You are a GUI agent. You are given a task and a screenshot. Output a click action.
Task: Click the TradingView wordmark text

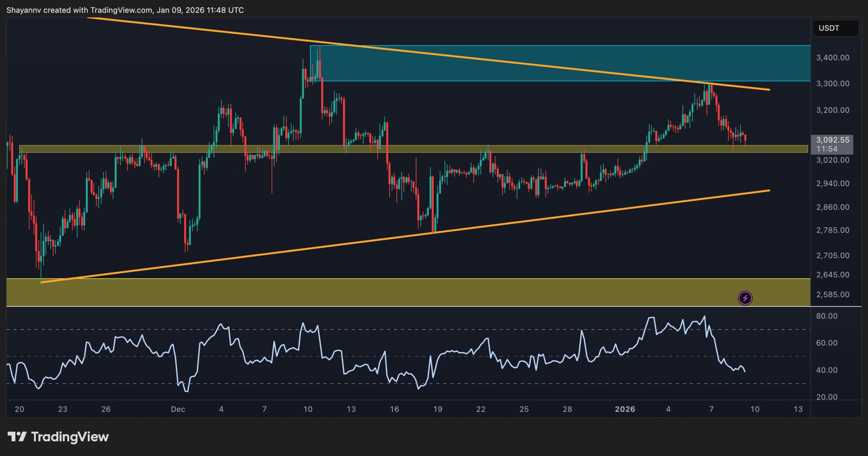(x=70, y=437)
